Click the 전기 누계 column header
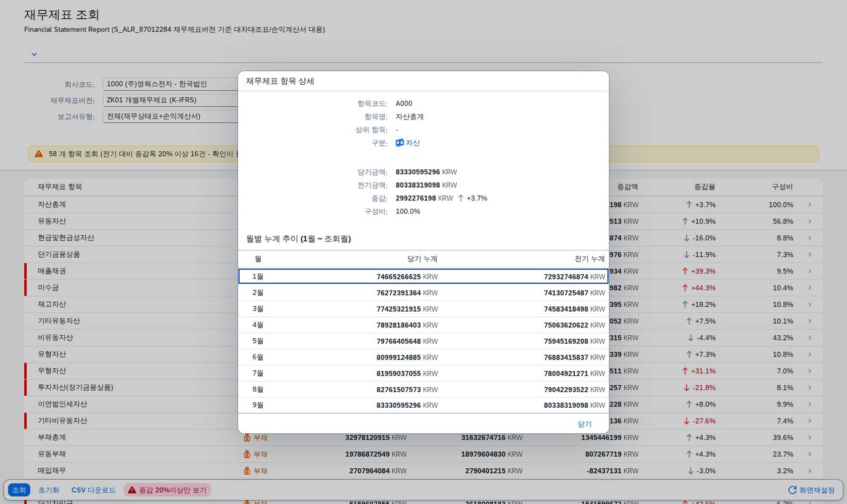Image resolution: width=847 pixels, height=504 pixels. [x=590, y=259]
